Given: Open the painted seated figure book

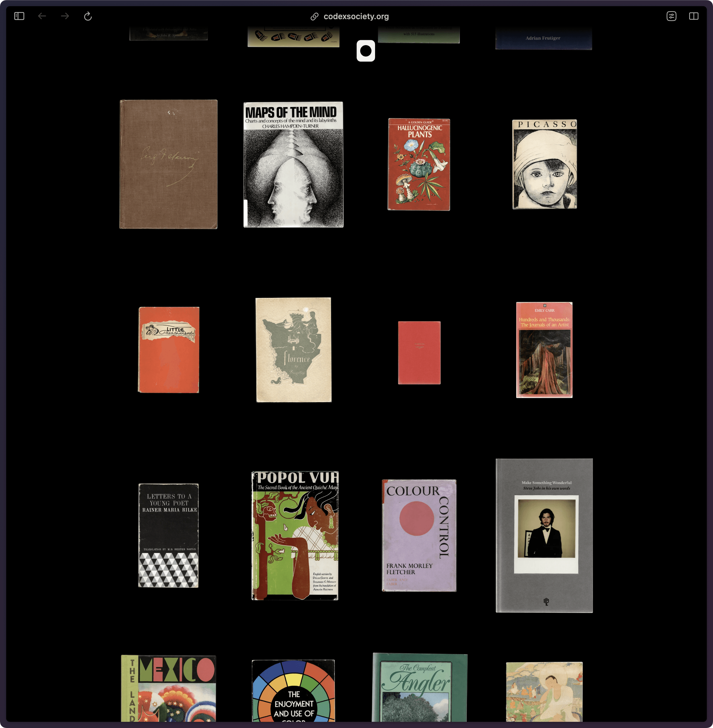Looking at the screenshot, I should [x=544, y=692].
